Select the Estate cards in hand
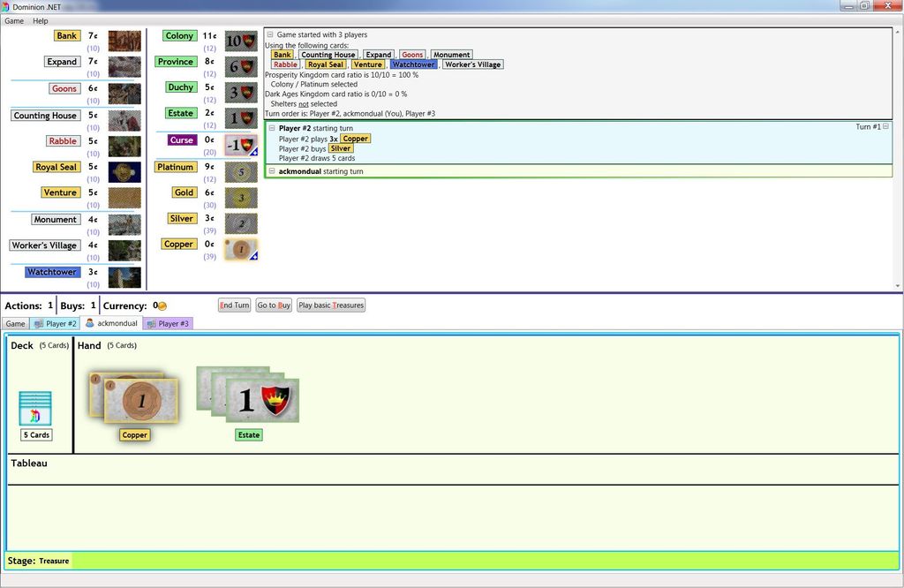This screenshot has height=588, width=904. coord(248,396)
